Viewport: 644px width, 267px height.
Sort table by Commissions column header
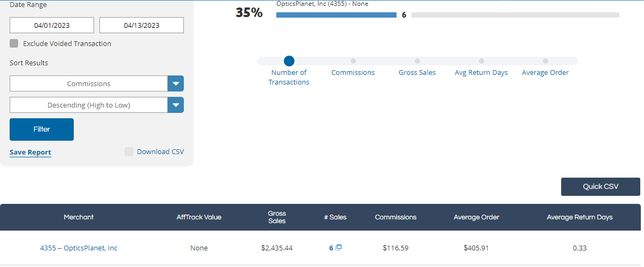(395, 217)
